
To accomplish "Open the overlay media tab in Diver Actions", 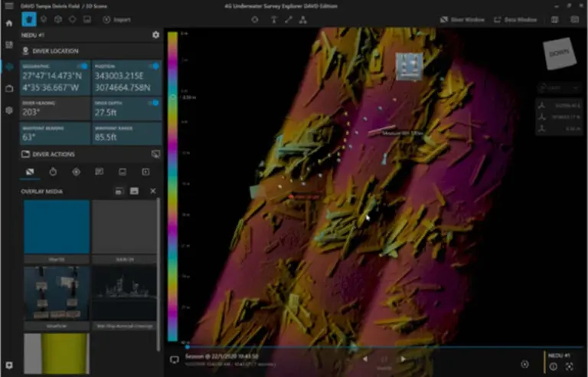I will [30, 172].
